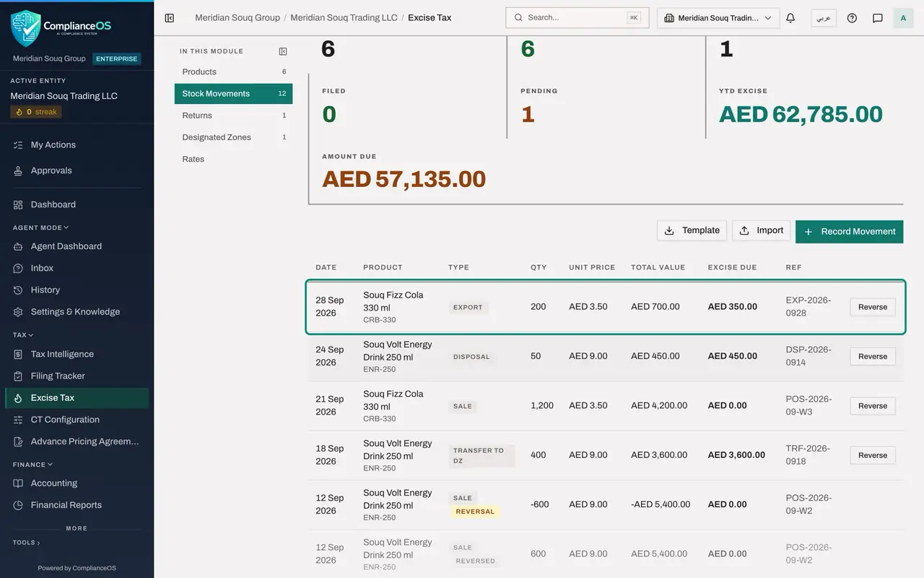The width and height of the screenshot is (924, 578).
Task: Click the ComplianceOS shield logo
Action: tap(26, 28)
